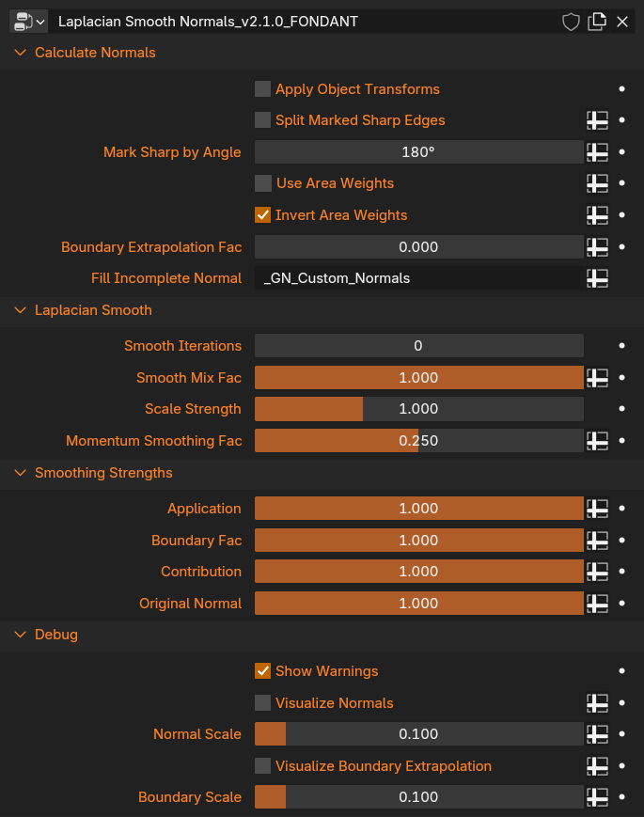Uncheck Invert Area Weights
Screen dimensions: 644x817
(262, 214)
